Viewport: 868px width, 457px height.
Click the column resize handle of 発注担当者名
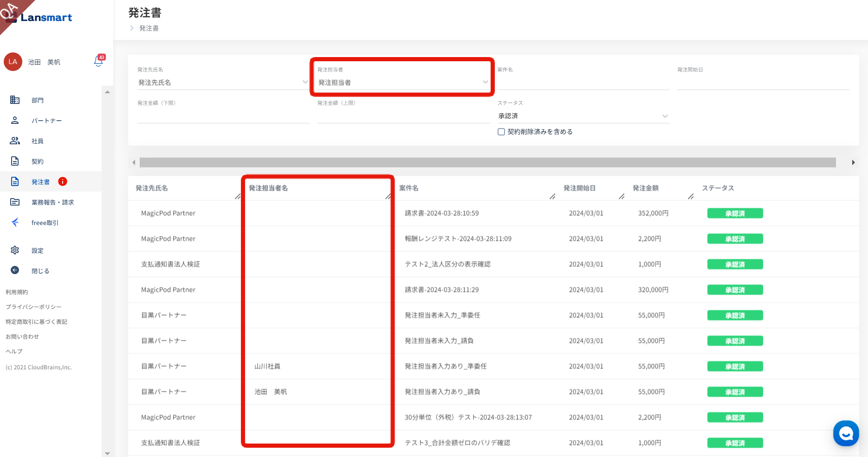click(388, 197)
